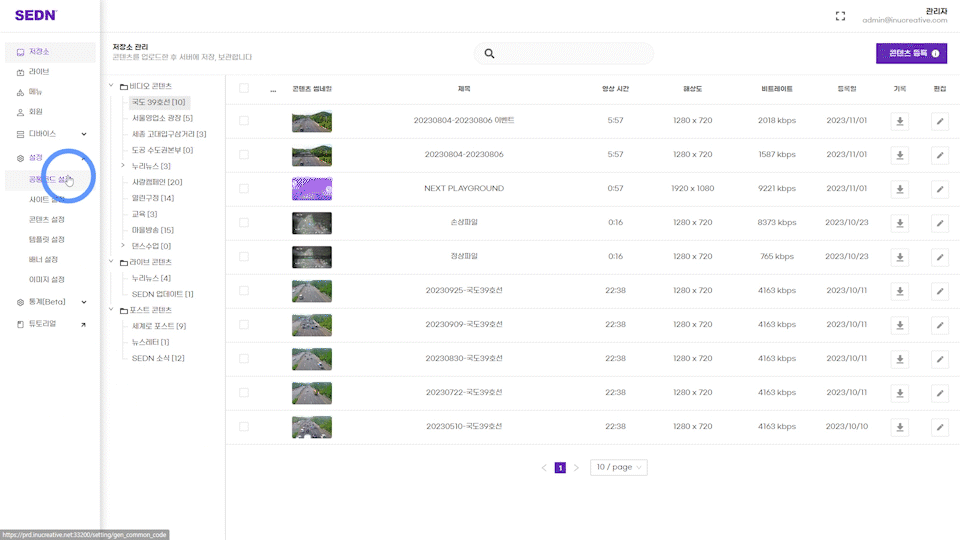This screenshot has width=960, height=540.
Task: Download the 20230909-국도39호선 video
Action: point(899,325)
